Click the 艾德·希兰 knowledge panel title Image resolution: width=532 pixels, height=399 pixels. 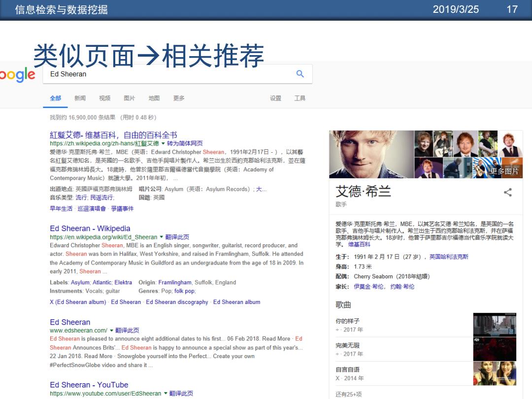[364, 192]
